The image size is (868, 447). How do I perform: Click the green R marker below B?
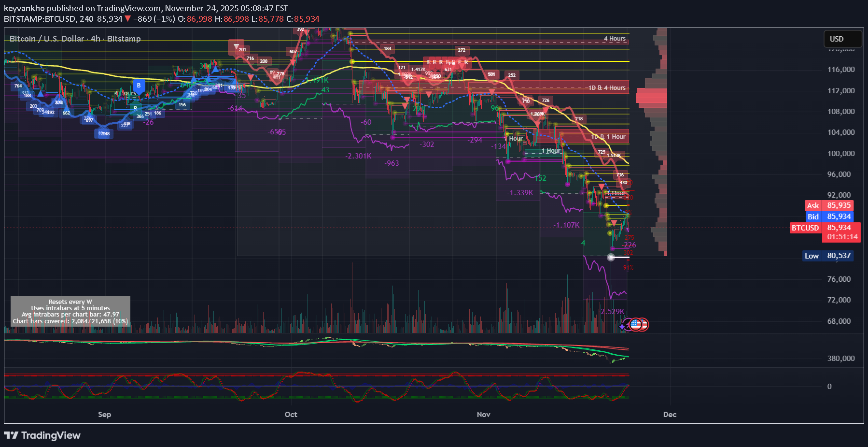coord(135,108)
